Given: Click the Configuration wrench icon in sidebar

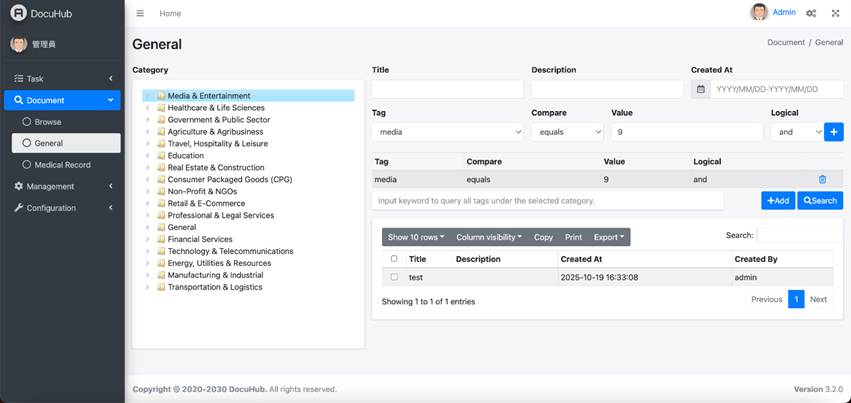Looking at the screenshot, I should [x=18, y=208].
